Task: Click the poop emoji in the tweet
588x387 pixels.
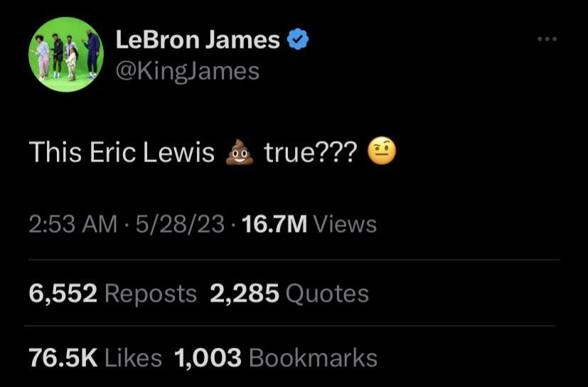Action: pos(240,152)
